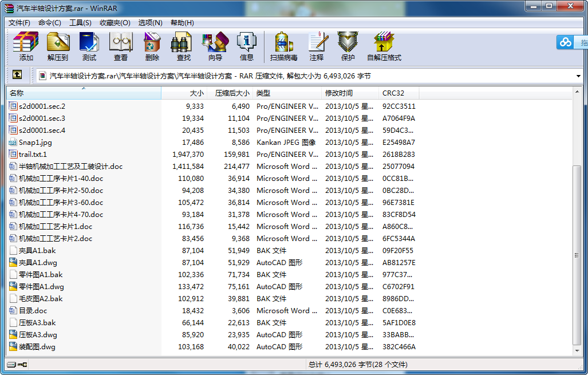The image size is (588, 375).
Task: Click the 测试 (Test) toolbar icon
Action: pyautogui.click(x=89, y=46)
